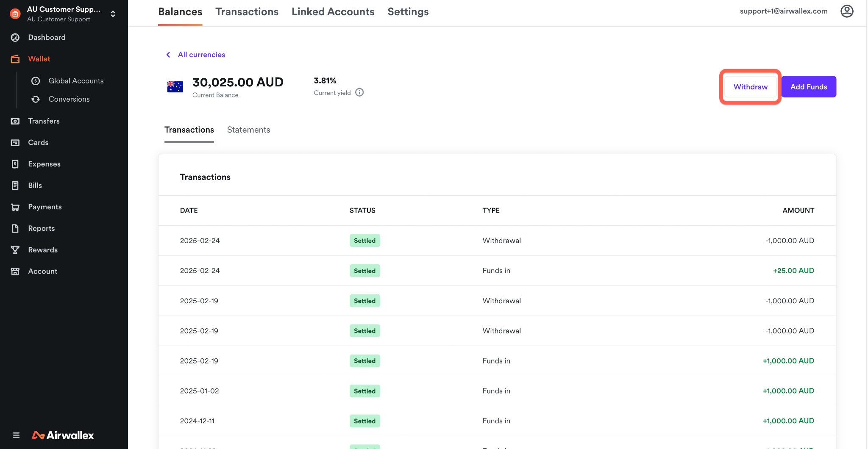The height and width of the screenshot is (449, 868).
Task: Open the Balances top tab
Action: tap(180, 12)
